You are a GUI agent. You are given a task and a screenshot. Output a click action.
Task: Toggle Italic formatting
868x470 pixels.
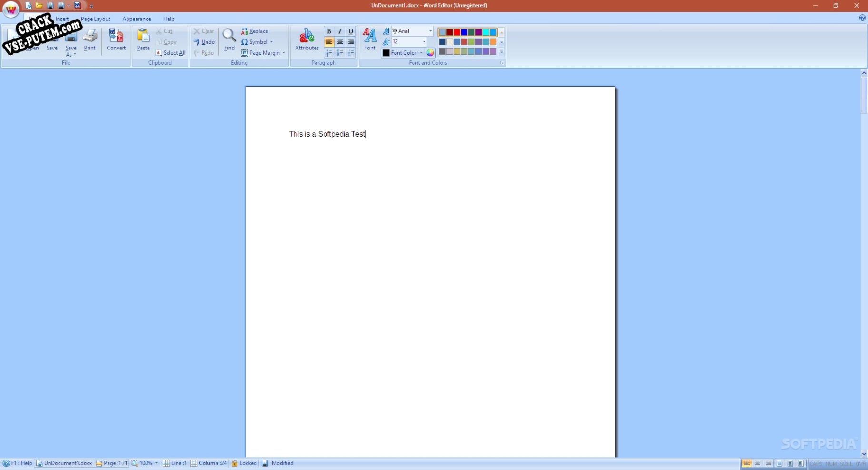tap(340, 31)
